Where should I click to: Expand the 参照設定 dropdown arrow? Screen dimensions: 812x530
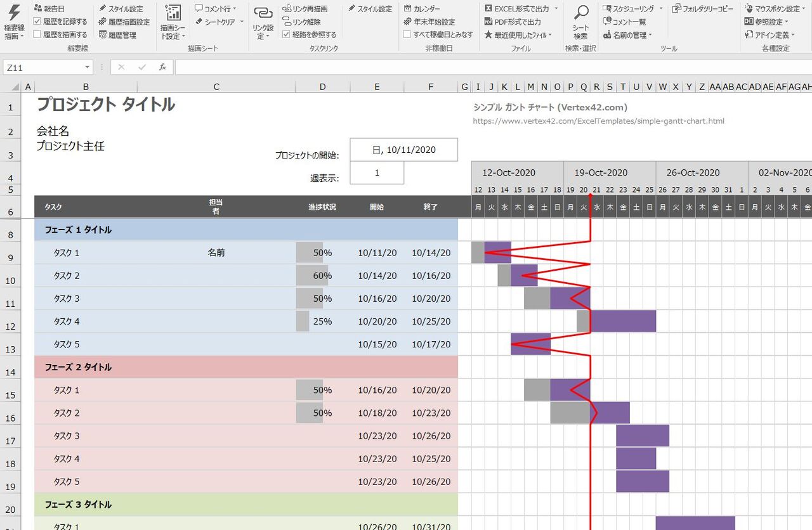(787, 22)
